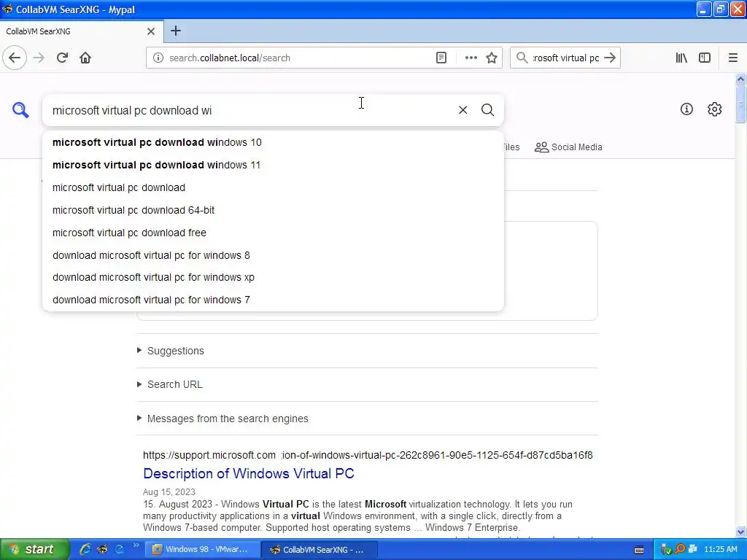Select the Social Media category tab
Screen dimensions: 747x560
(x=568, y=147)
